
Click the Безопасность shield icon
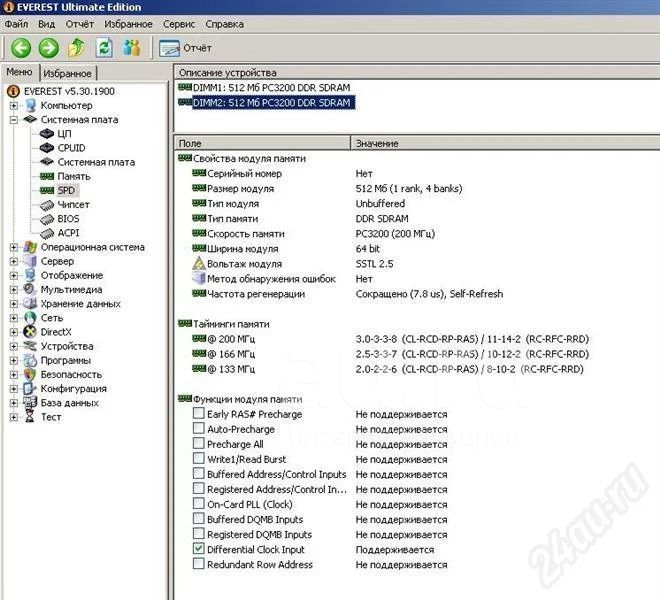coord(30,374)
